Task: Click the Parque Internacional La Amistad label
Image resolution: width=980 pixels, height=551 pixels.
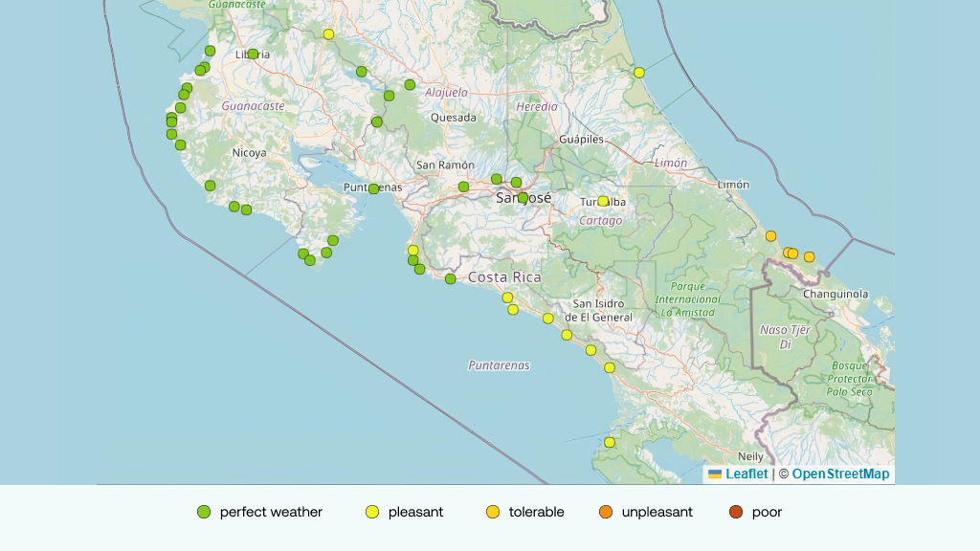Action: (x=687, y=299)
